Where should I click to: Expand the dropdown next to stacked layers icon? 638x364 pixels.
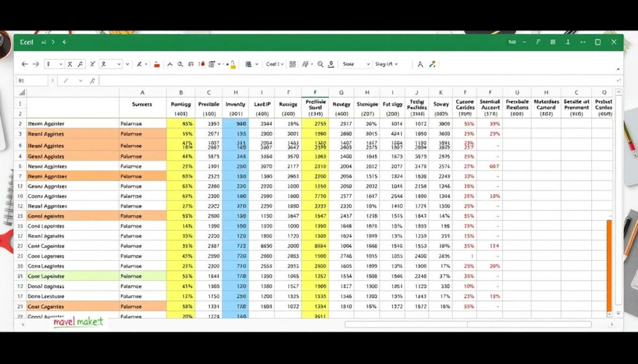pyautogui.click(x=257, y=64)
